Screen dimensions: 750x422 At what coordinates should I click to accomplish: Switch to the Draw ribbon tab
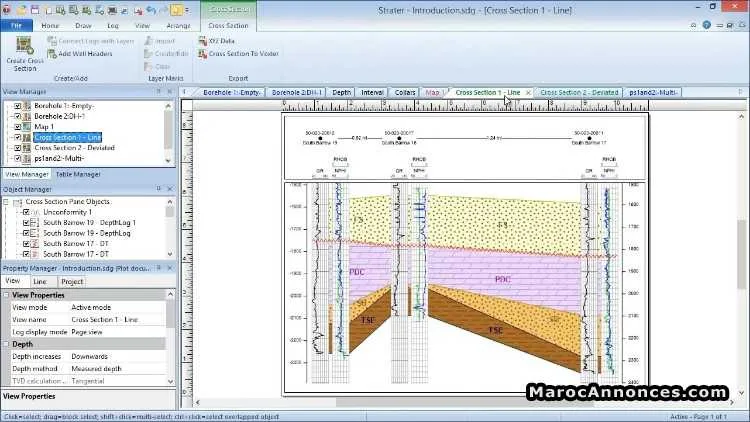point(83,25)
